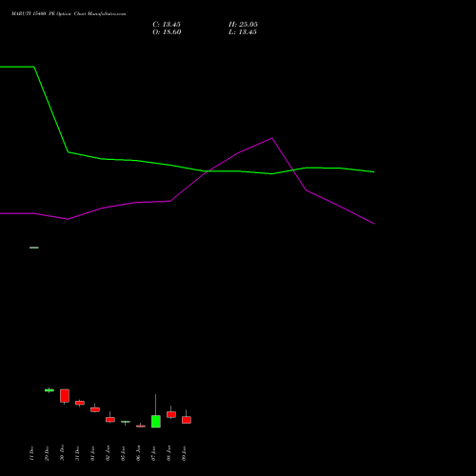
Task: Click the 09 Jan date label
Action: (184, 453)
